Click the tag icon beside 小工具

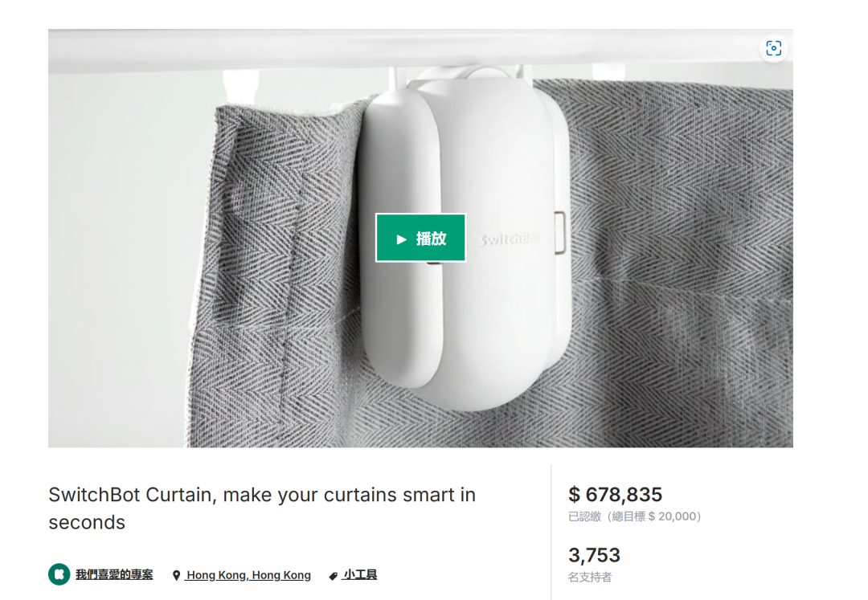click(333, 576)
